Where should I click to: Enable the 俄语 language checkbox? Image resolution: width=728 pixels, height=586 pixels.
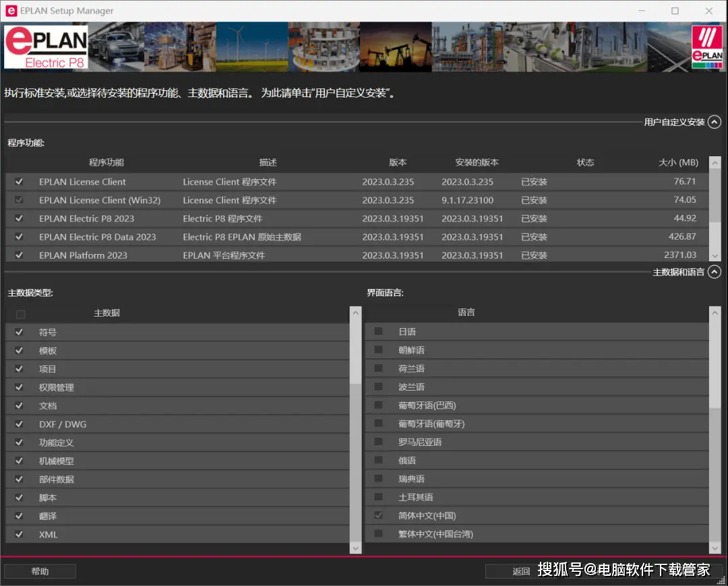click(378, 460)
